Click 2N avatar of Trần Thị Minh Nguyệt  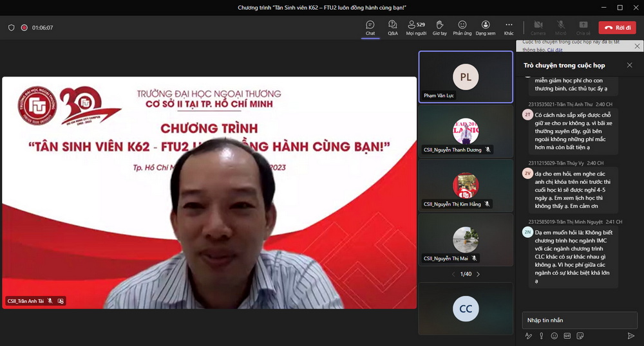(x=527, y=232)
